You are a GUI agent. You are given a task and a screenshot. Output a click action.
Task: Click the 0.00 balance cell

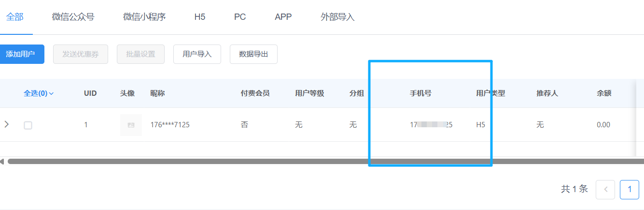[x=603, y=125]
